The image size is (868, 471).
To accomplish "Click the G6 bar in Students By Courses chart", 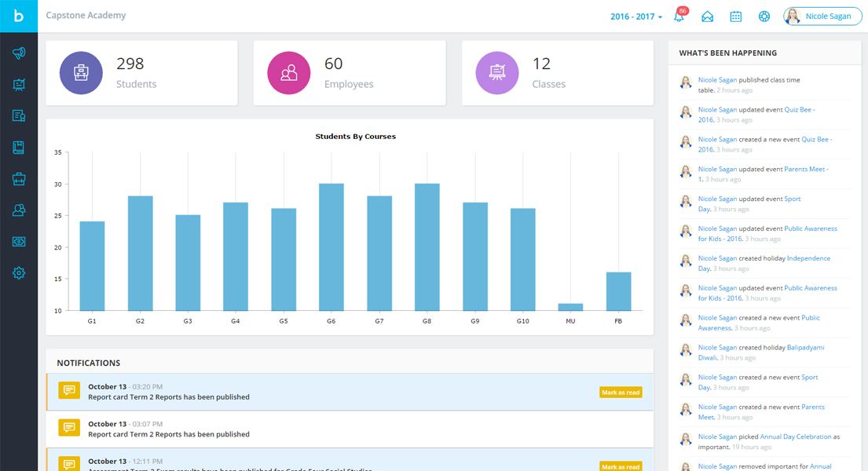I will point(331,247).
